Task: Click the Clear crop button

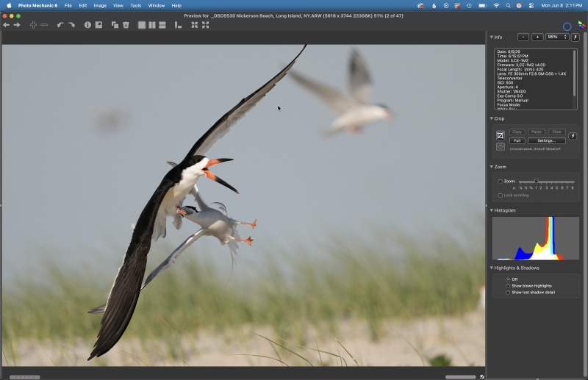Action: point(556,132)
